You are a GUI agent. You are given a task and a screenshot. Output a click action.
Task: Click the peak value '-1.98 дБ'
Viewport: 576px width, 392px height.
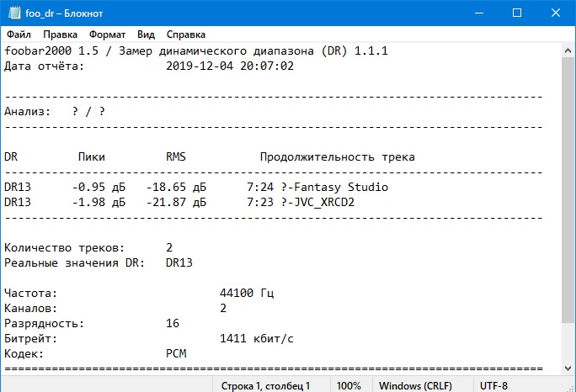pos(99,202)
